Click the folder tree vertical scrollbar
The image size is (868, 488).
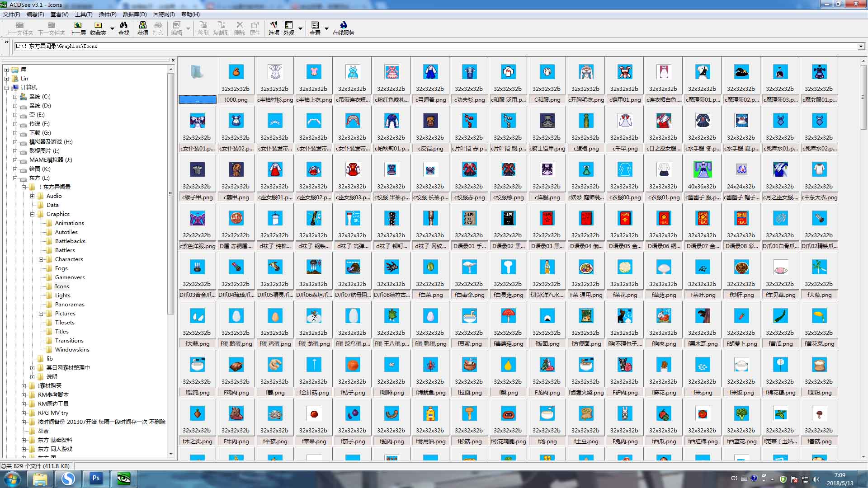pyautogui.click(x=171, y=193)
